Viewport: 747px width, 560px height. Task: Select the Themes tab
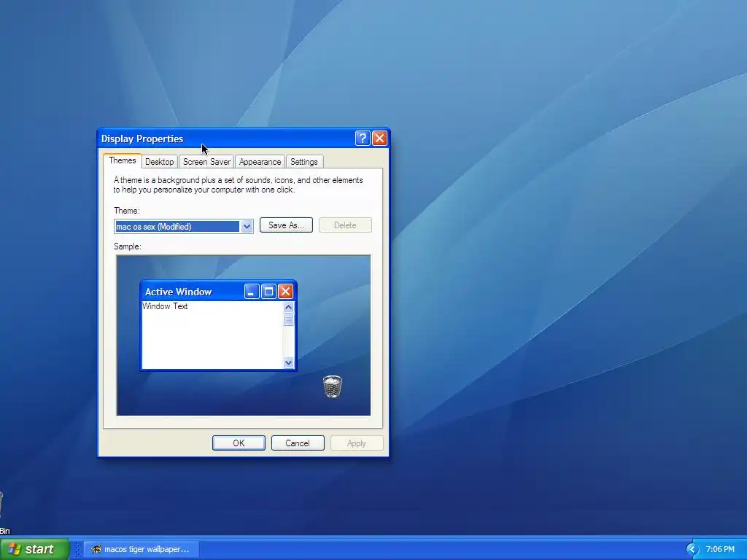click(x=123, y=160)
